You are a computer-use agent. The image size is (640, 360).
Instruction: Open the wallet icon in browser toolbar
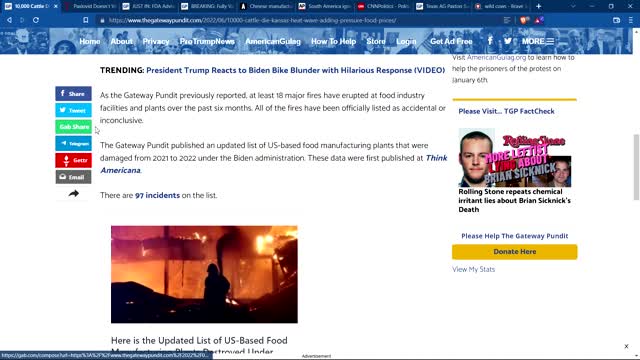click(616, 20)
